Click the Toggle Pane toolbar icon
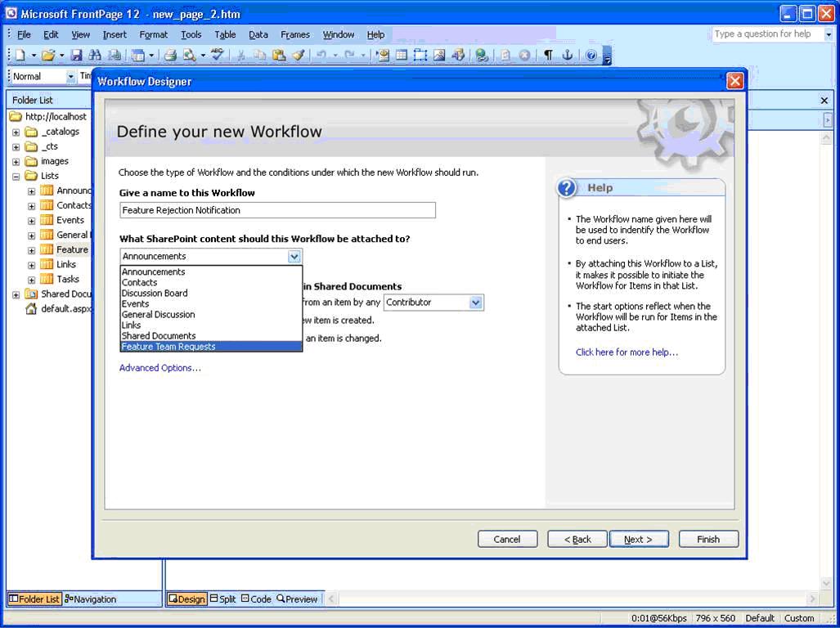The image size is (840, 628). pos(138,55)
